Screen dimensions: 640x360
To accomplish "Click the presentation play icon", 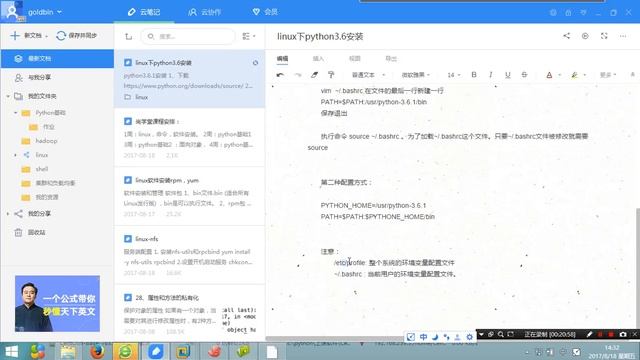I will (585, 36).
